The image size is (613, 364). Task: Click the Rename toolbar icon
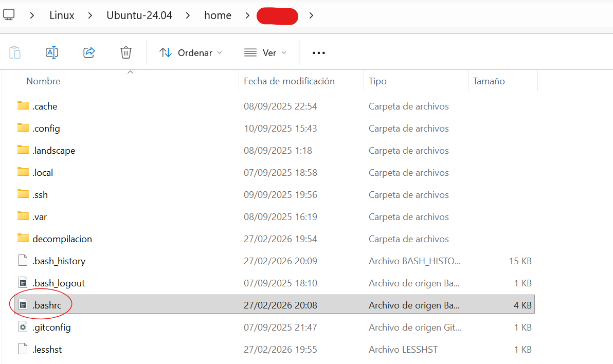52,52
